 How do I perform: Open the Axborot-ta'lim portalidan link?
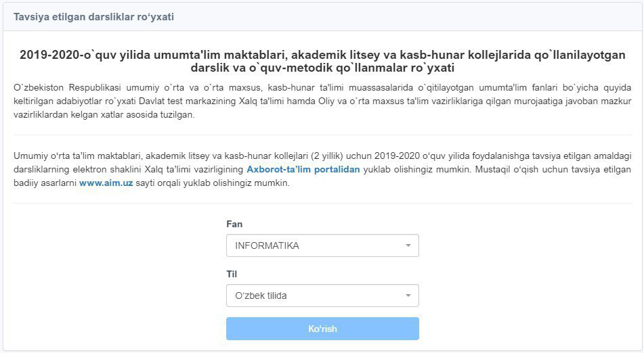coord(303,170)
